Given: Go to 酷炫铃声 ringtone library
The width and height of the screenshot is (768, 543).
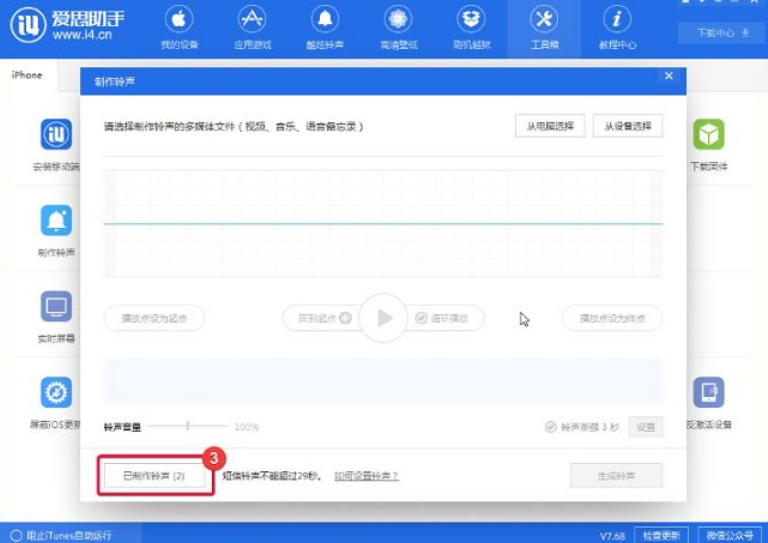Looking at the screenshot, I should [x=325, y=29].
